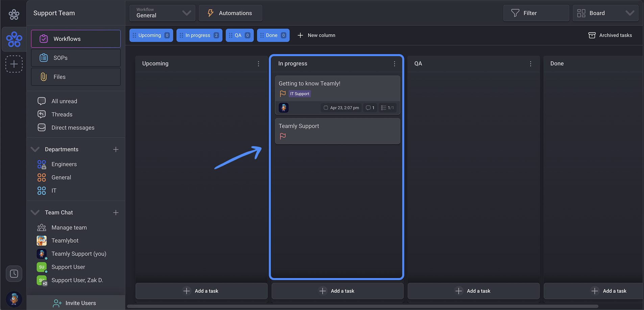Open the comments count on task card
644x310 pixels.
pos(370,108)
